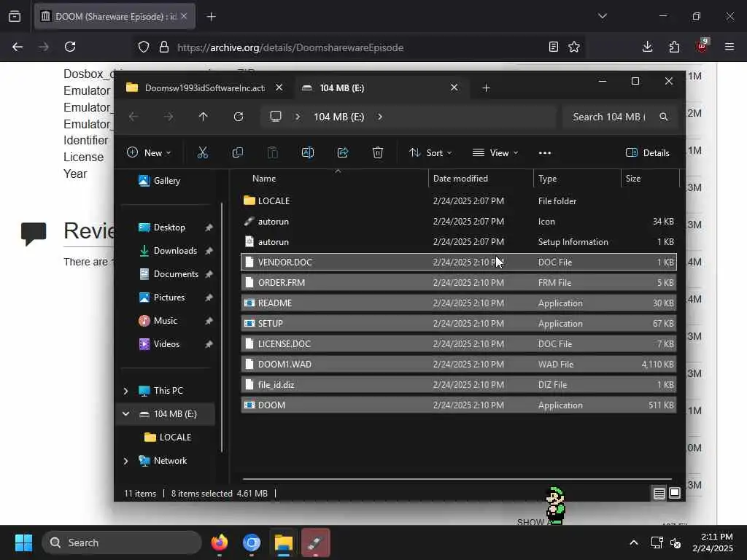This screenshot has height=560, width=747.
Task: Open a new Firefox tab
Action: (x=211, y=17)
